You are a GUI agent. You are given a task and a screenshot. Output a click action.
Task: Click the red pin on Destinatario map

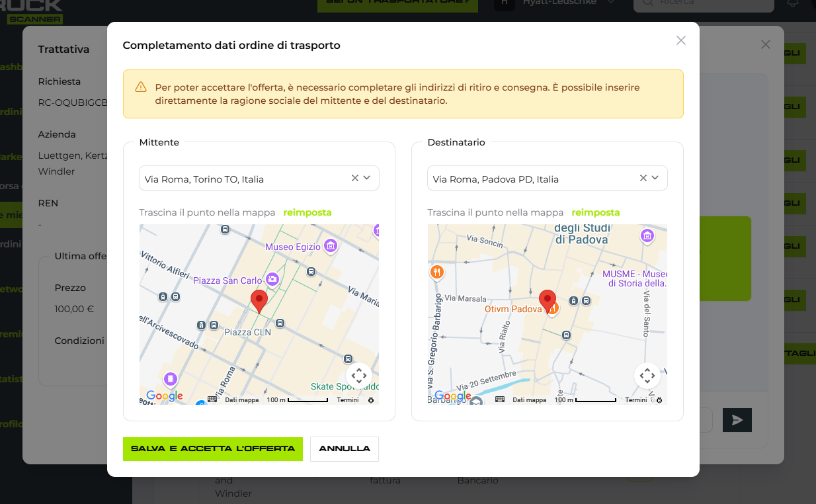pos(548,301)
